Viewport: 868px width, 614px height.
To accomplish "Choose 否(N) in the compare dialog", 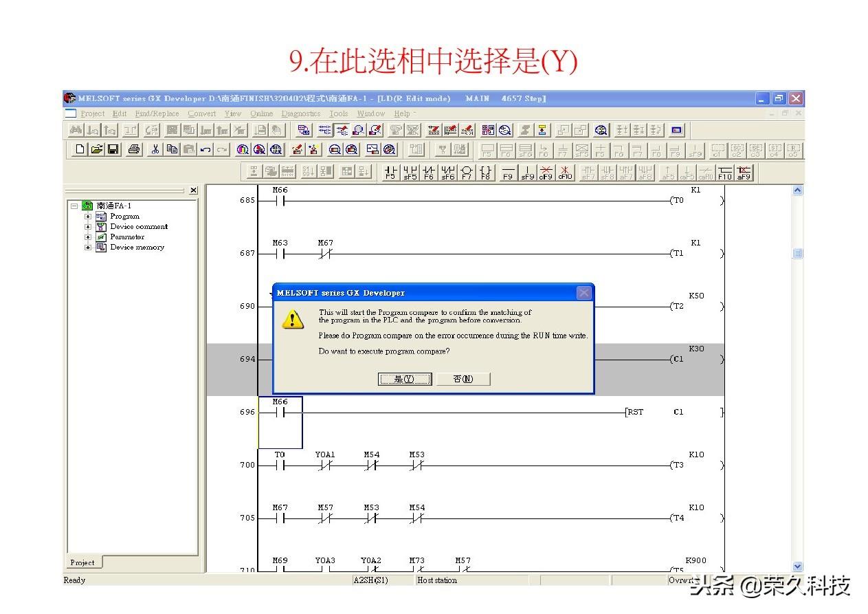I will [463, 379].
